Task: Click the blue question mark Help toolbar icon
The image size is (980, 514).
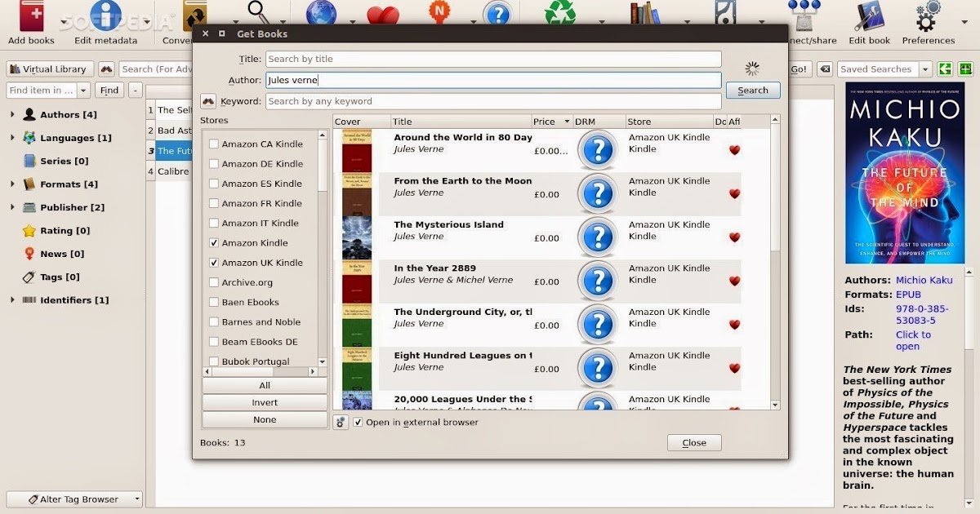Action: [x=497, y=14]
